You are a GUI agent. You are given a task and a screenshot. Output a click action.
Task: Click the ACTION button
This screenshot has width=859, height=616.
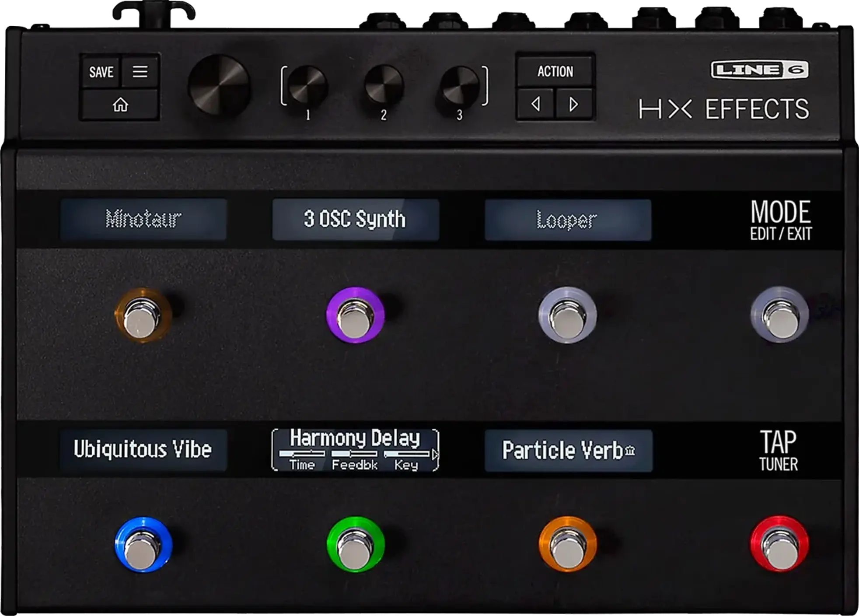pos(555,71)
